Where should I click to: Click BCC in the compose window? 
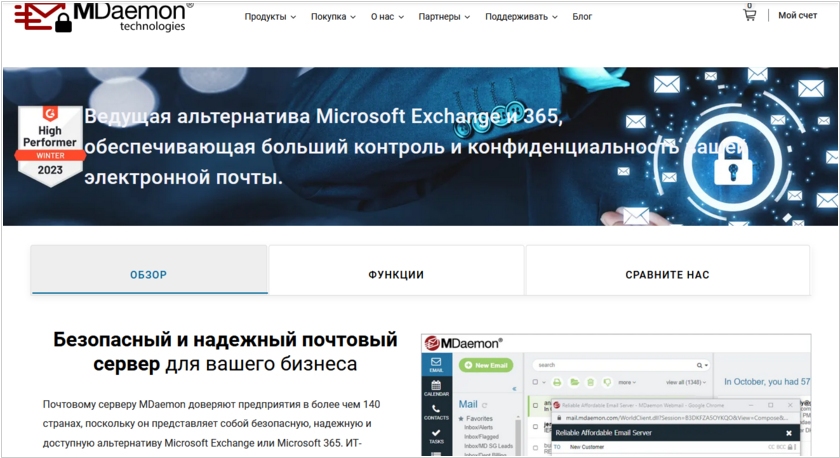782,447
